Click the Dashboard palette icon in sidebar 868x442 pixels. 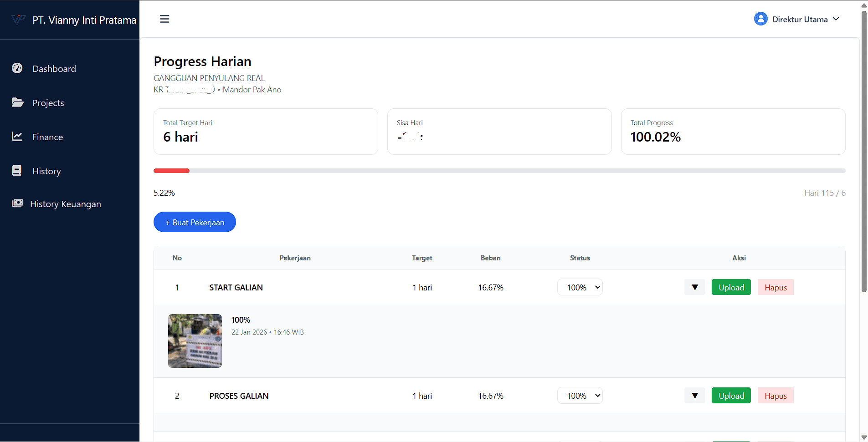(17, 68)
